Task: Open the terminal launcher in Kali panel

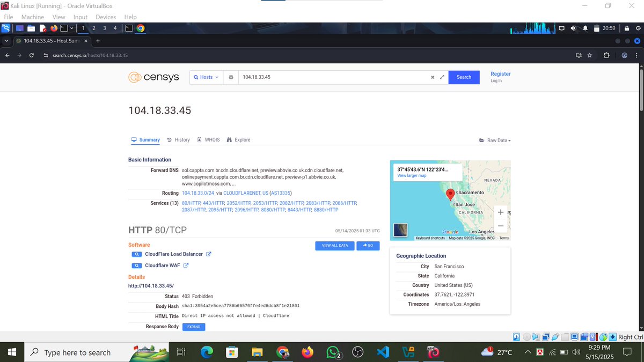Action: 63,28
